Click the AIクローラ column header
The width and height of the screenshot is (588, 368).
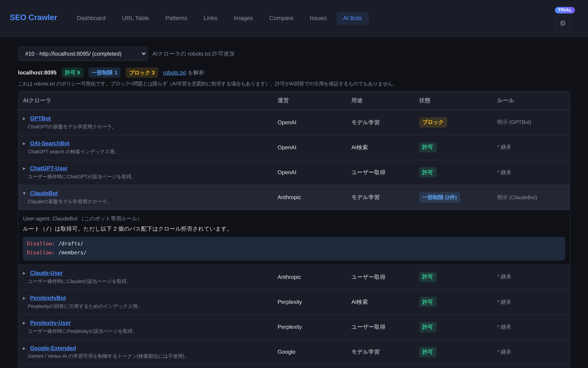coord(37,101)
